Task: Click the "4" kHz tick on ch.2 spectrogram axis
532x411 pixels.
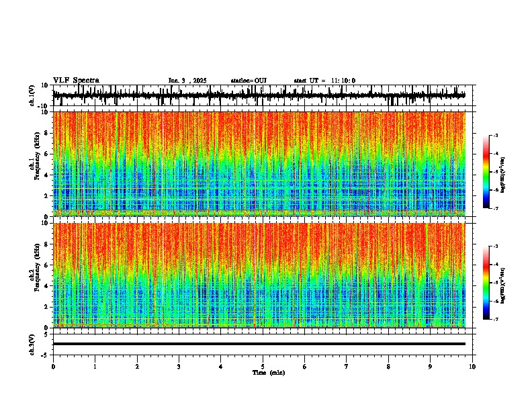Action: point(46,286)
